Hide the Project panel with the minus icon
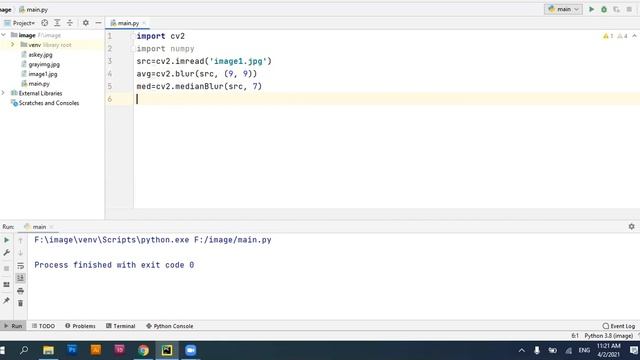This screenshot has width=640, height=360. (x=98, y=23)
